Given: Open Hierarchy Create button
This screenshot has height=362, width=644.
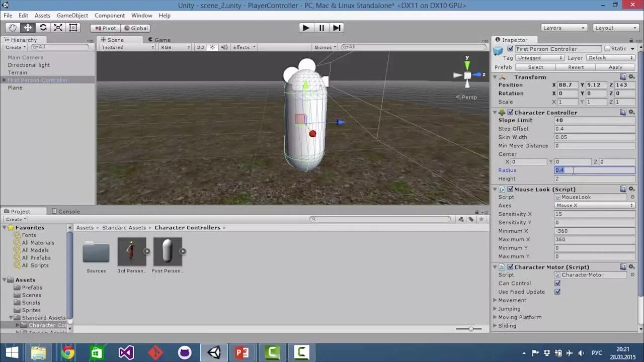Looking at the screenshot, I should pyautogui.click(x=15, y=47).
